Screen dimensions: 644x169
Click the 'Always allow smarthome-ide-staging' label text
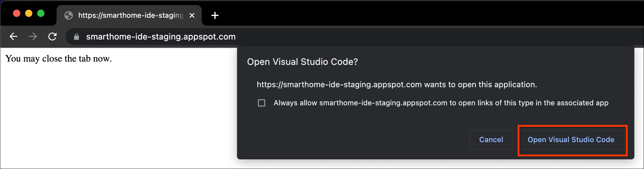441,103
